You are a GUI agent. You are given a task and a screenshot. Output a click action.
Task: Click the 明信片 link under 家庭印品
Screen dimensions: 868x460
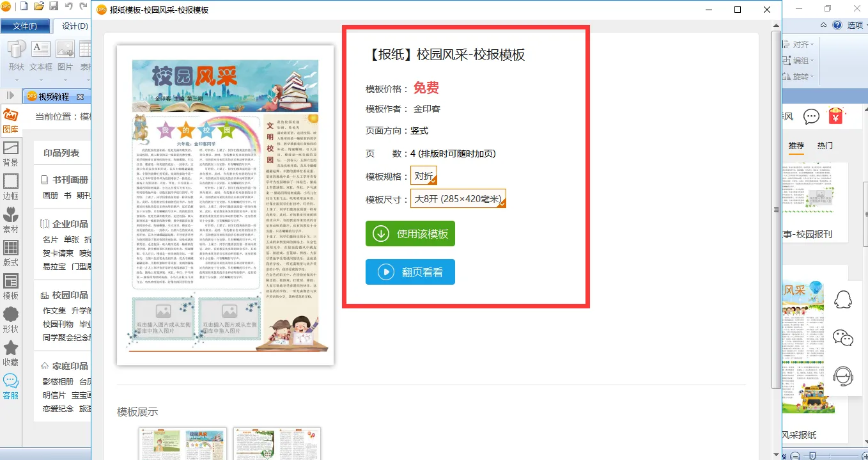click(54, 395)
